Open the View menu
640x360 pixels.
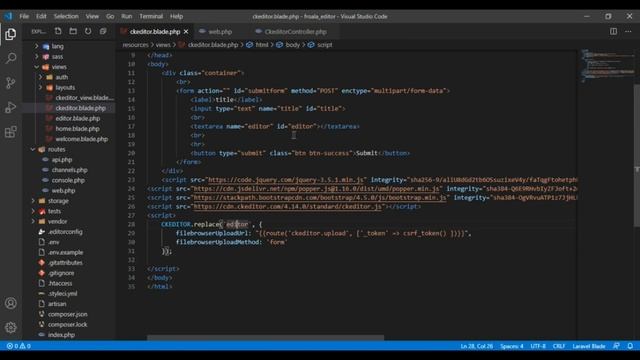[92, 16]
